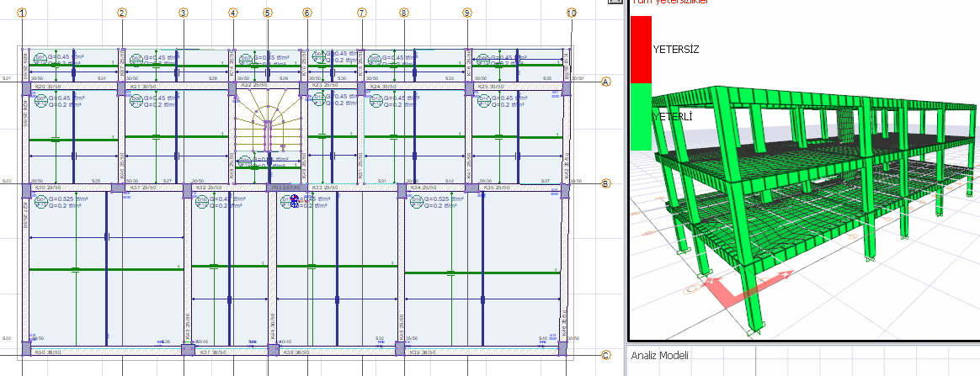Select column label S22
This screenshot has width=980, height=376.
coord(6,338)
